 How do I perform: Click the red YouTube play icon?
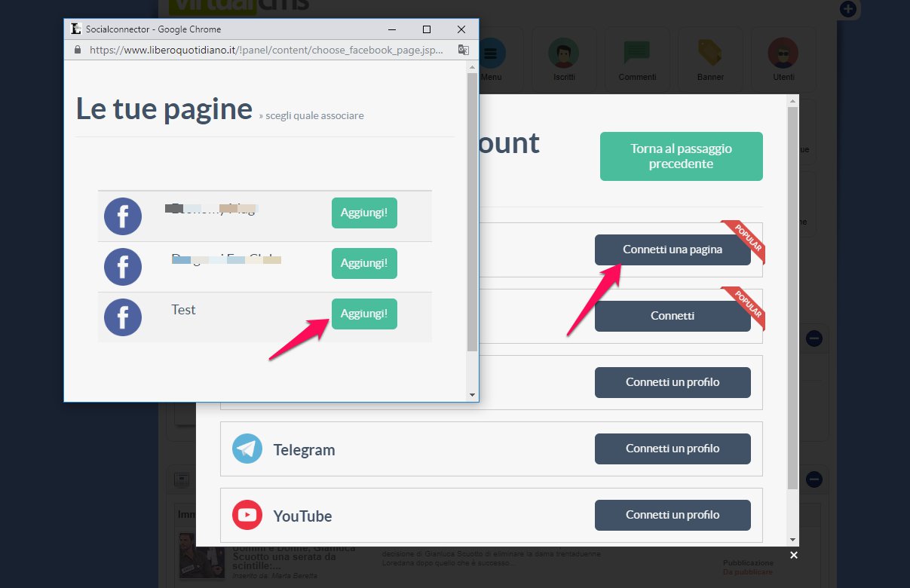click(247, 515)
